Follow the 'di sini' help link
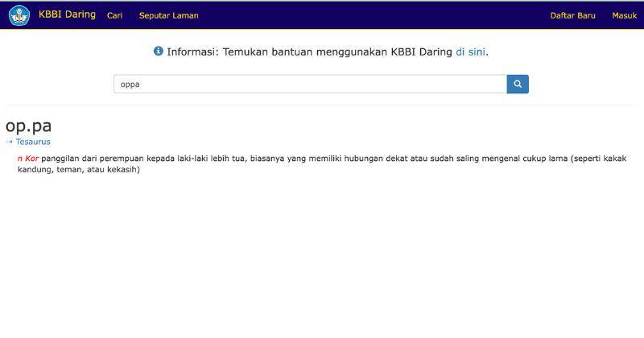 pos(470,52)
